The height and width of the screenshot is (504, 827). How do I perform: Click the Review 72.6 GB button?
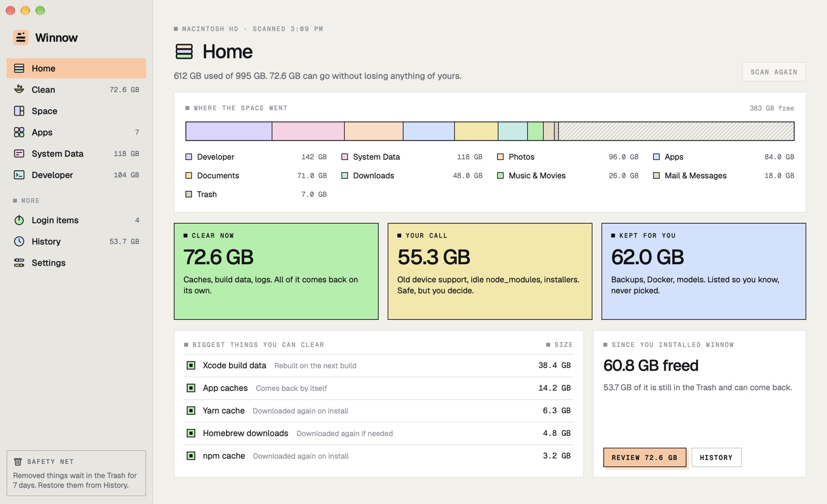click(645, 457)
